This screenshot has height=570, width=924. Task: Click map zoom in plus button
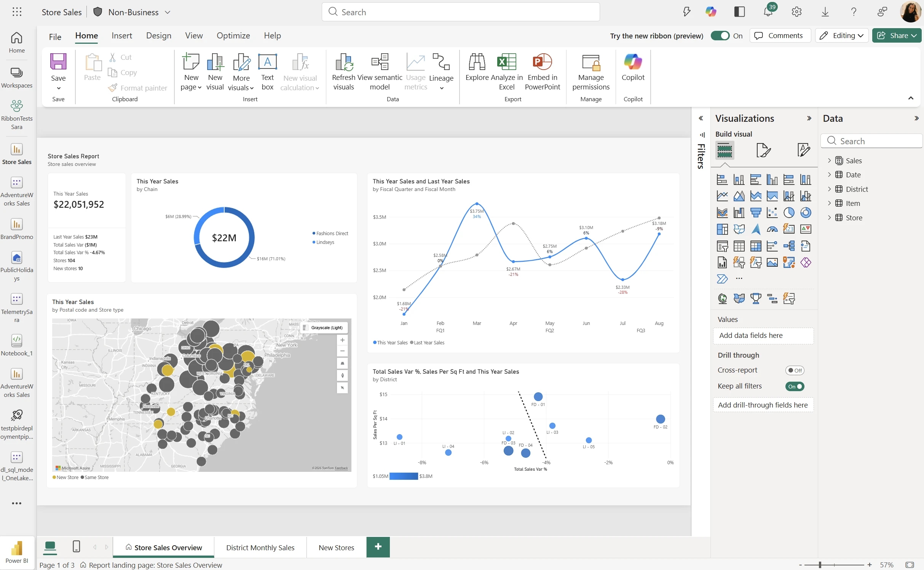point(342,340)
